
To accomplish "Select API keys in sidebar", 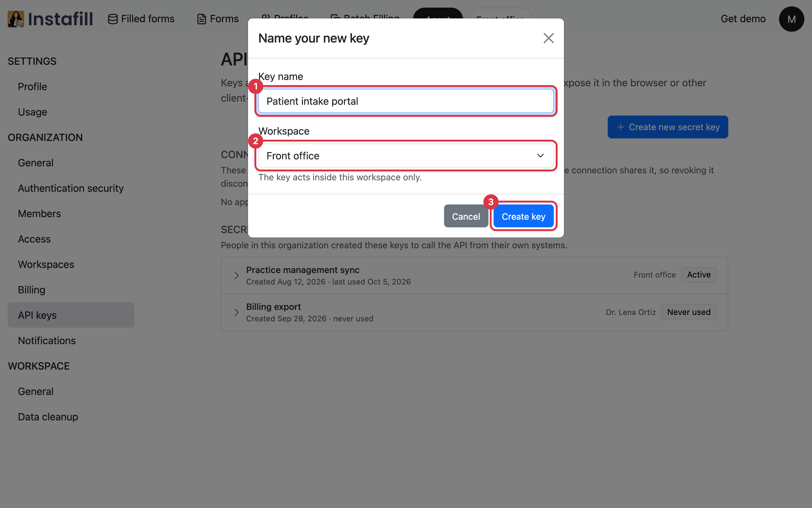I will point(71,315).
